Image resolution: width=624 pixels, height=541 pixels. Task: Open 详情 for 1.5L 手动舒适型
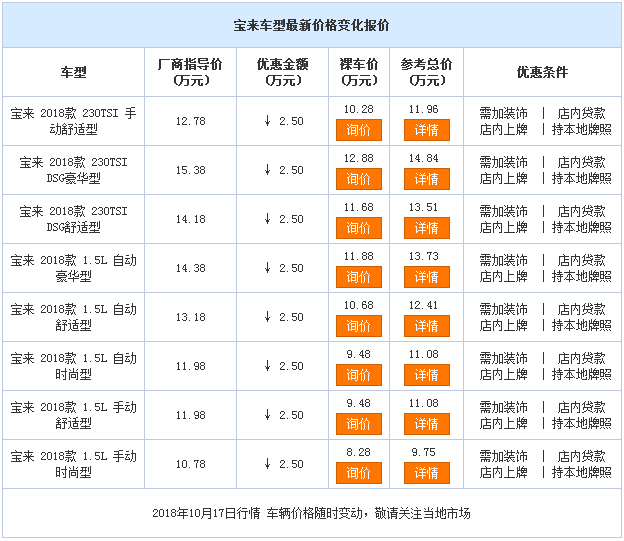pyautogui.click(x=427, y=424)
